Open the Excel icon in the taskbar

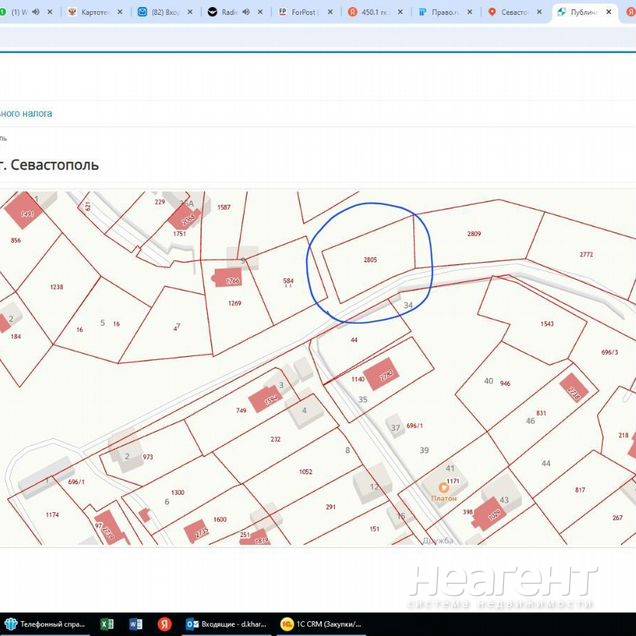pyautogui.click(x=107, y=623)
